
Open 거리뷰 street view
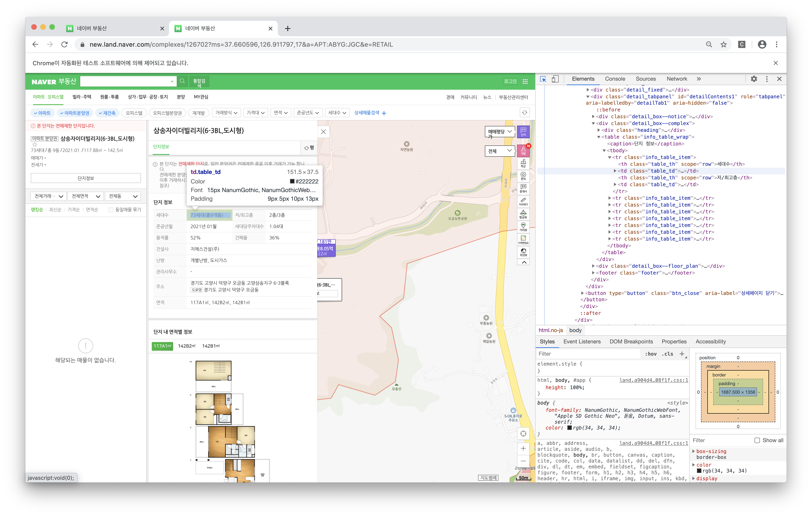pos(523,227)
